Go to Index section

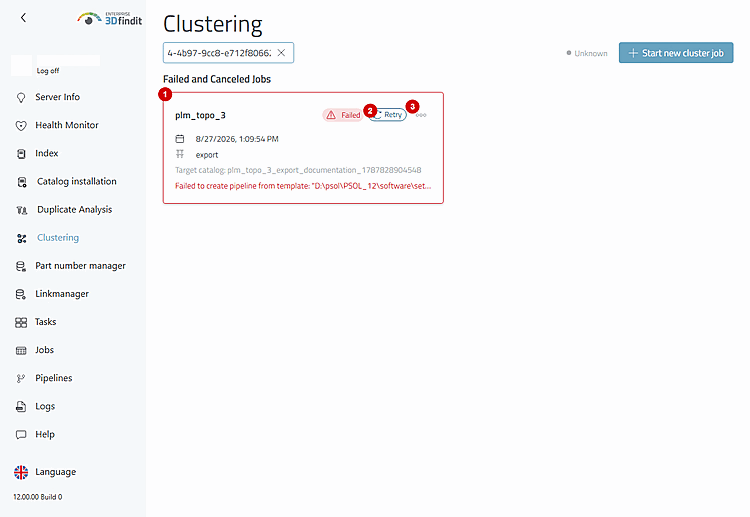tap(46, 154)
